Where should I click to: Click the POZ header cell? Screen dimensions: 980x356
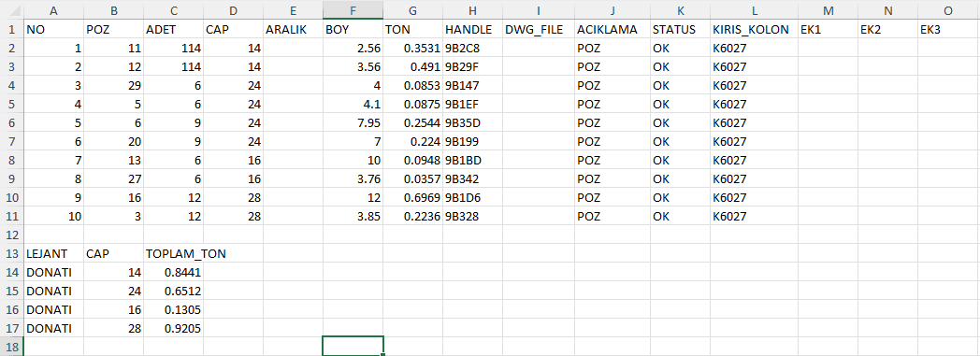click(113, 29)
